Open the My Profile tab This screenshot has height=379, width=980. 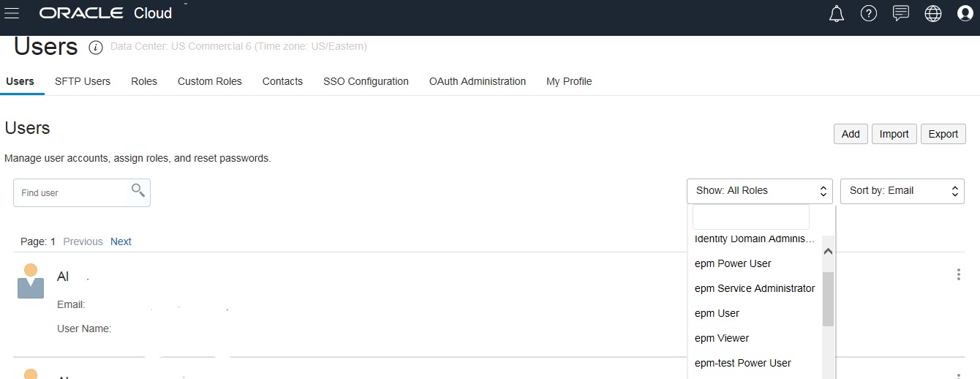pos(569,81)
